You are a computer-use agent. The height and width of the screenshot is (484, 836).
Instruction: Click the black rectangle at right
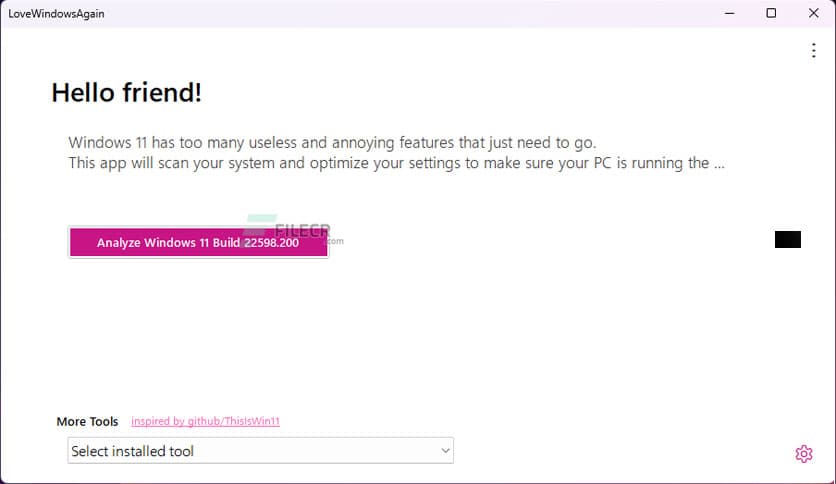pos(787,239)
